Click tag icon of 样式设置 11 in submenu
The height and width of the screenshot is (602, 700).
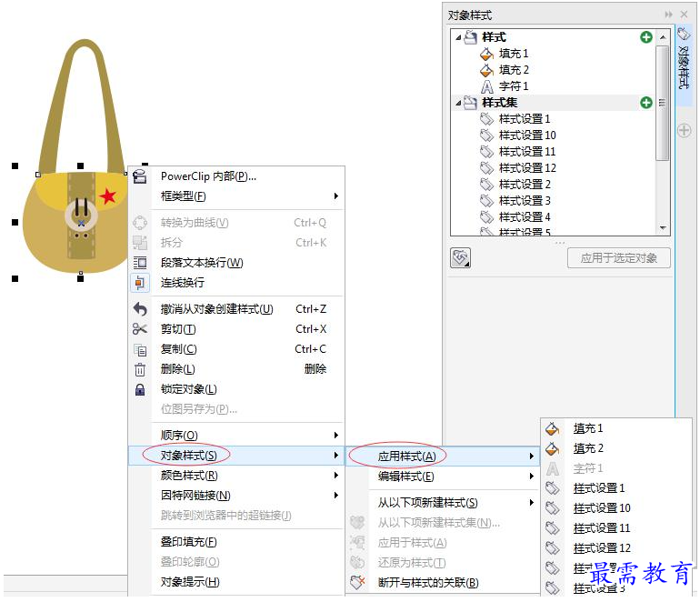[552, 528]
